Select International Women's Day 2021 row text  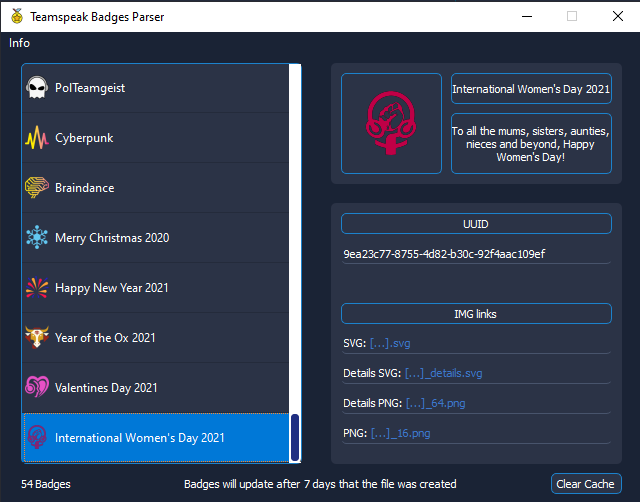coord(140,438)
